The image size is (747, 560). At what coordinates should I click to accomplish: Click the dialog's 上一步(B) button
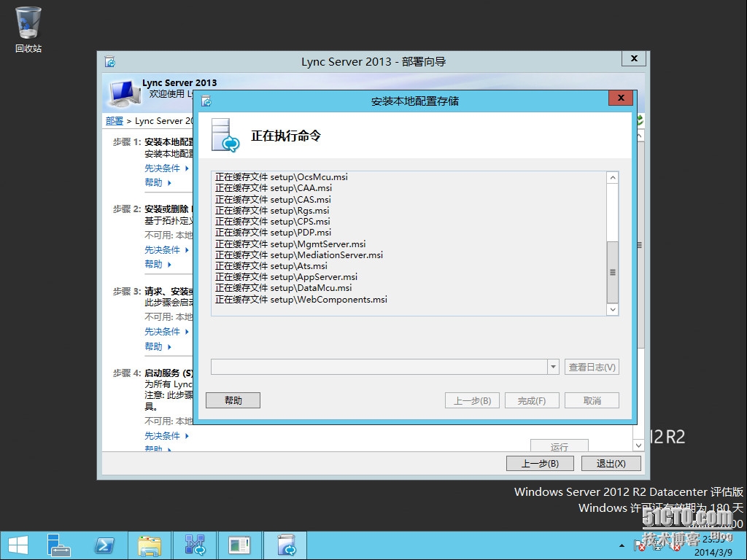[472, 400]
